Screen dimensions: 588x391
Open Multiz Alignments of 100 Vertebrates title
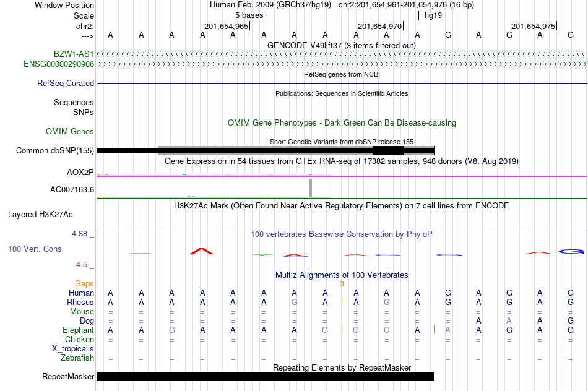coord(342,275)
